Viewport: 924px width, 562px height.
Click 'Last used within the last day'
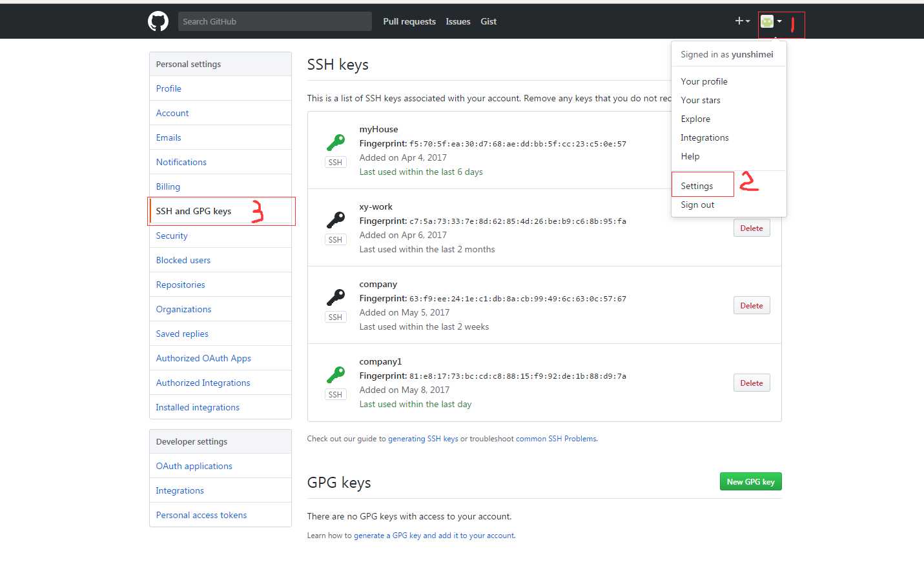(x=415, y=404)
